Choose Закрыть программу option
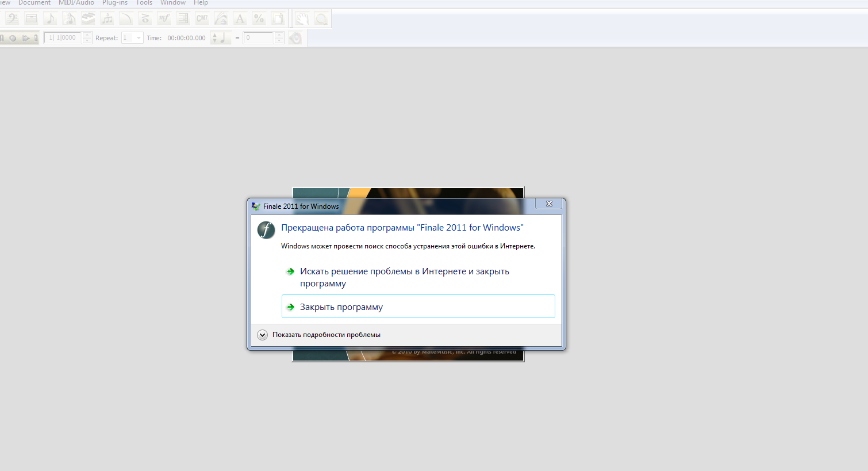 click(x=418, y=307)
